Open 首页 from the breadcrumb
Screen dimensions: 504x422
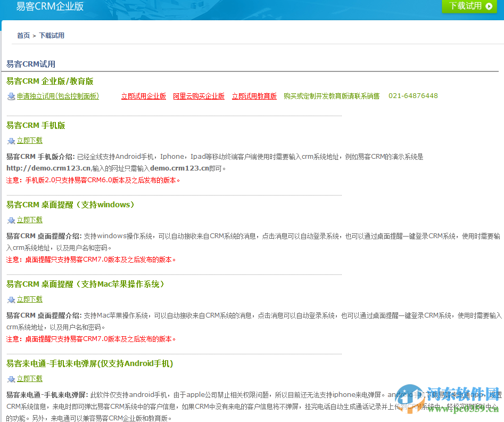pos(23,35)
